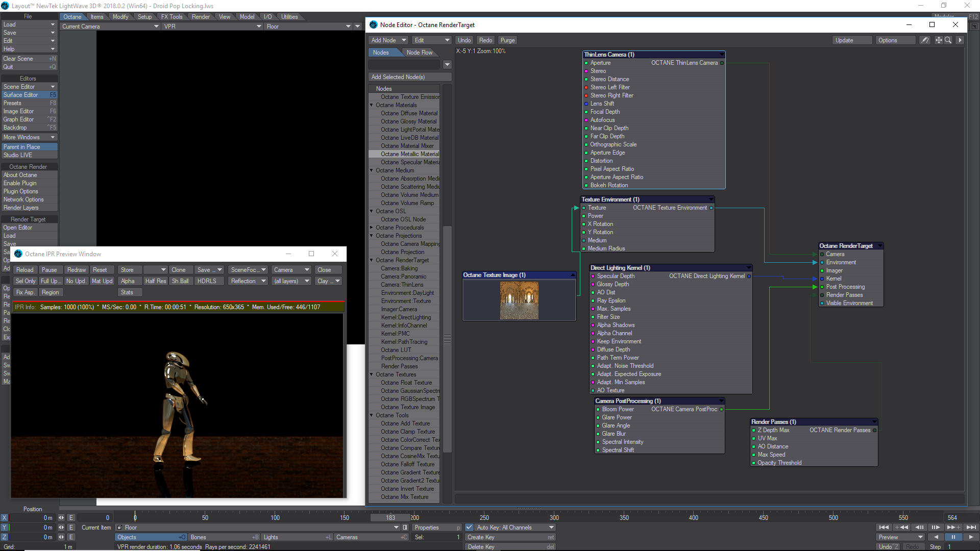980x551 pixels.
Task: Jump to first frame in timeline
Action: click(884, 528)
